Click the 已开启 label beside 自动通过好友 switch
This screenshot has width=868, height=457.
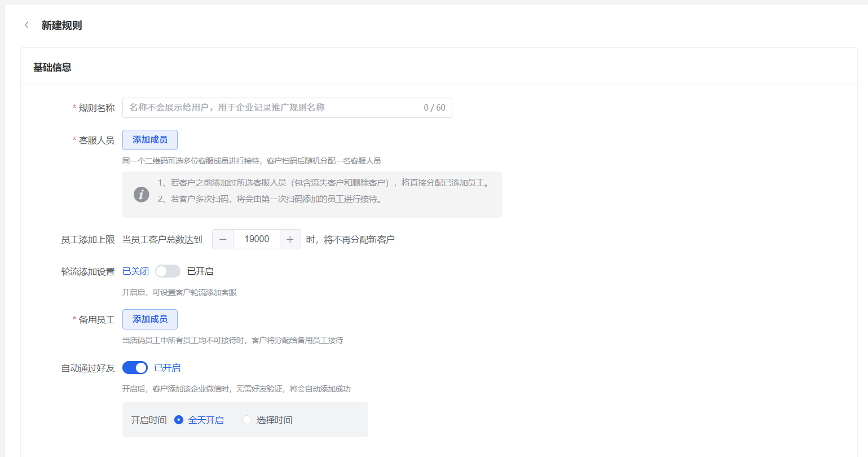[x=168, y=368]
